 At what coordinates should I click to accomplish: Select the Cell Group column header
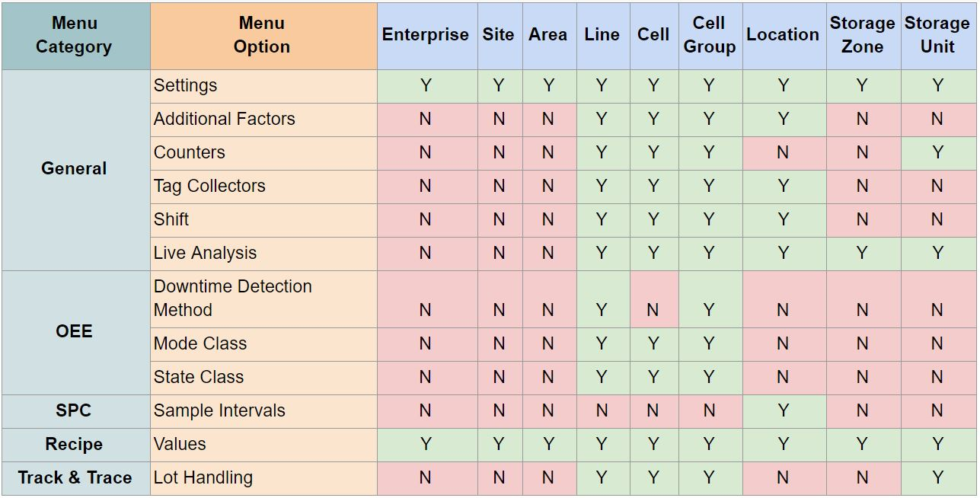coord(709,35)
